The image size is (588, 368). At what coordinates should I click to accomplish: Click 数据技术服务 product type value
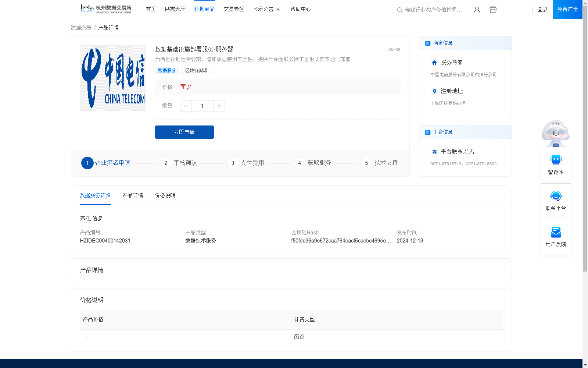[201, 241]
